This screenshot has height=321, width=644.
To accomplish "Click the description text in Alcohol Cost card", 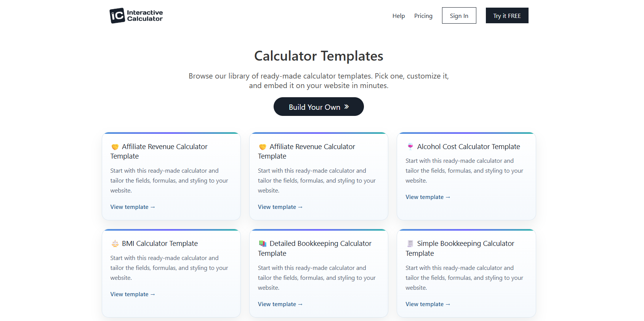I will tap(464, 171).
